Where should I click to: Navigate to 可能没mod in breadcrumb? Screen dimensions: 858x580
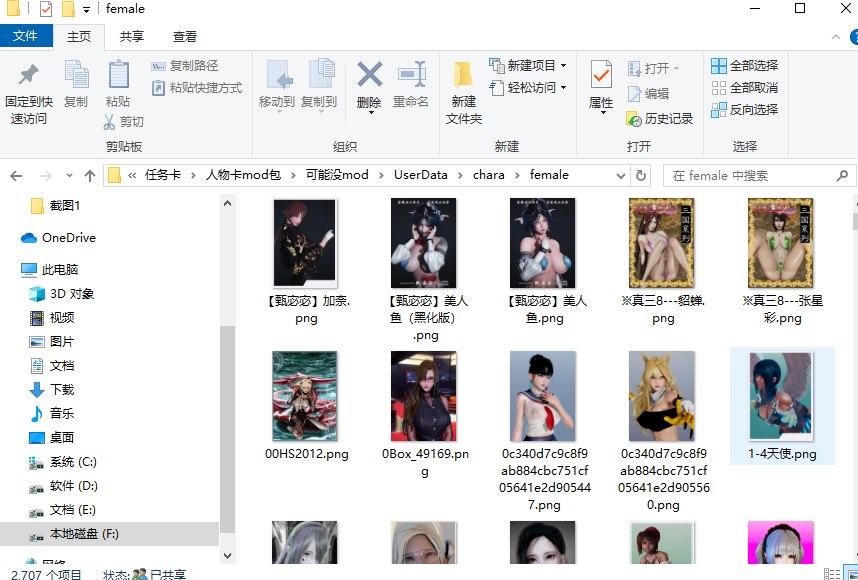click(x=337, y=175)
